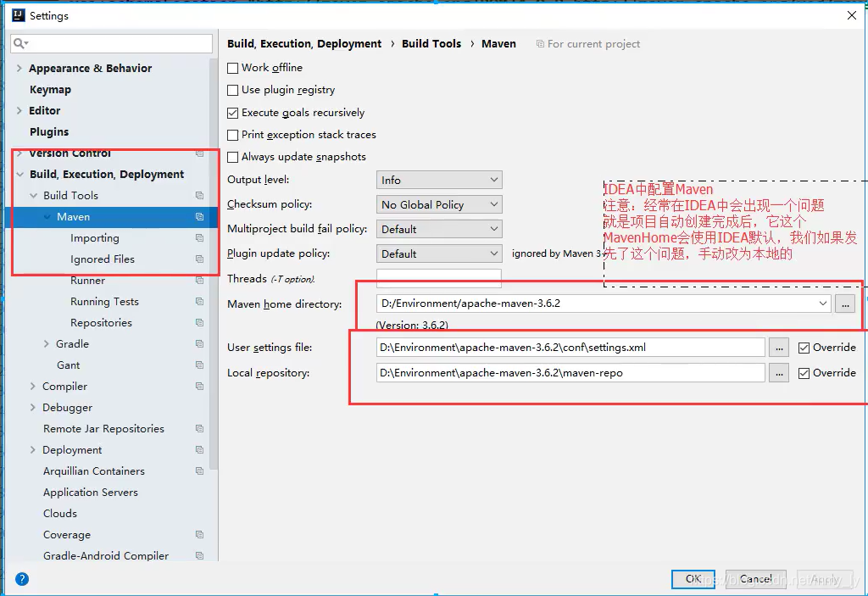Expand the Compiler node

(x=33, y=386)
